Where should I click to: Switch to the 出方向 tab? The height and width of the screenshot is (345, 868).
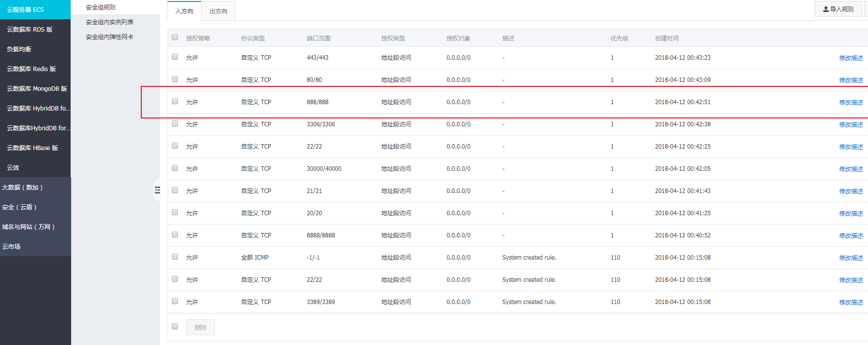218,11
